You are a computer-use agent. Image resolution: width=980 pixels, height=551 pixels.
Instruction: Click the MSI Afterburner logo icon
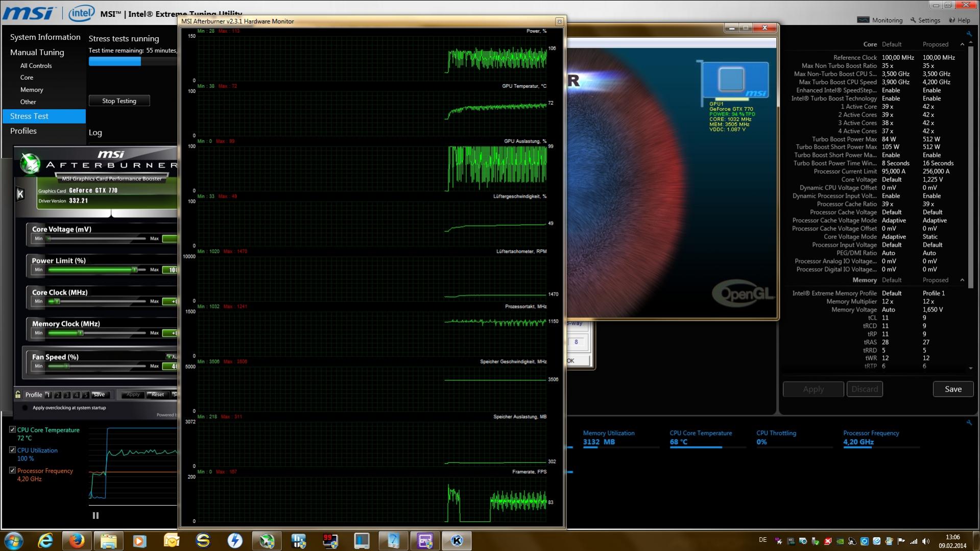(30, 164)
